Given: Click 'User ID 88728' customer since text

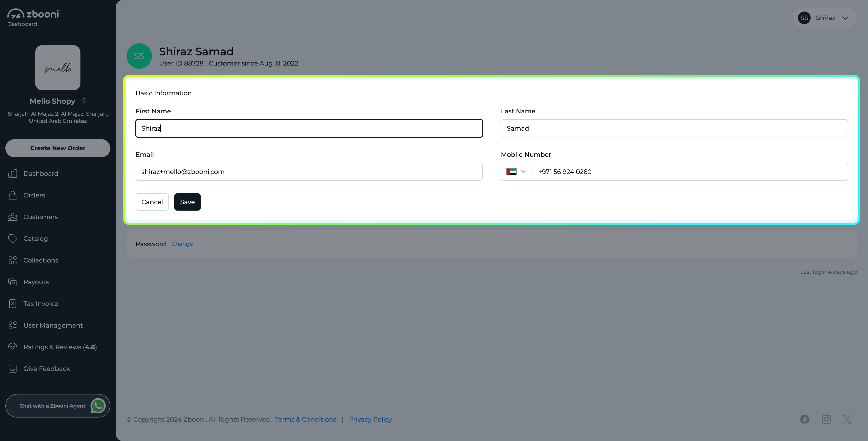Looking at the screenshot, I should (228, 63).
